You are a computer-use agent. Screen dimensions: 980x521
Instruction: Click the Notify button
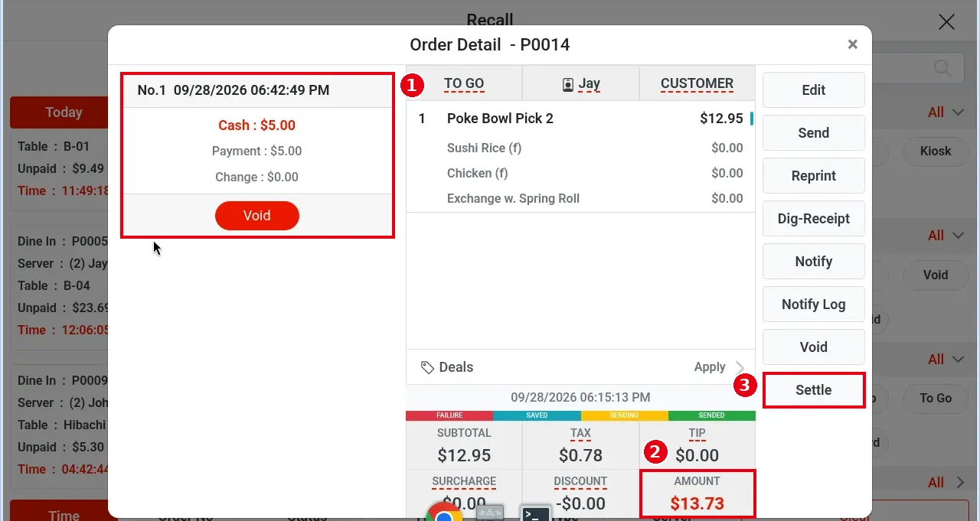point(814,262)
